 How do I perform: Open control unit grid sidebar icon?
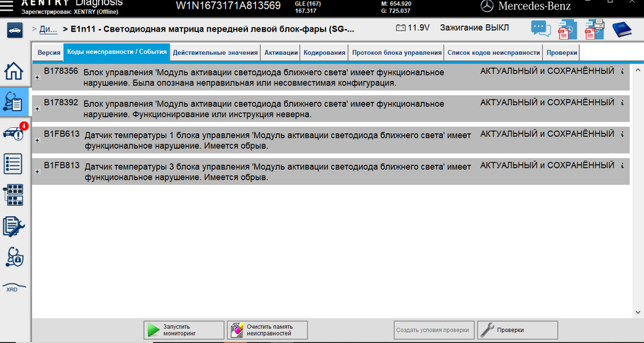pyautogui.click(x=13, y=195)
